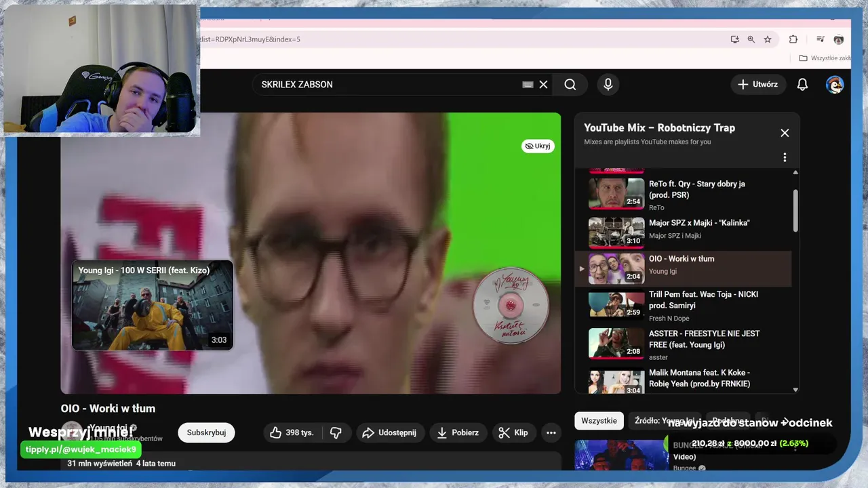
Task: Click the mix playlist scroll up arrow
Action: pyautogui.click(x=795, y=172)
